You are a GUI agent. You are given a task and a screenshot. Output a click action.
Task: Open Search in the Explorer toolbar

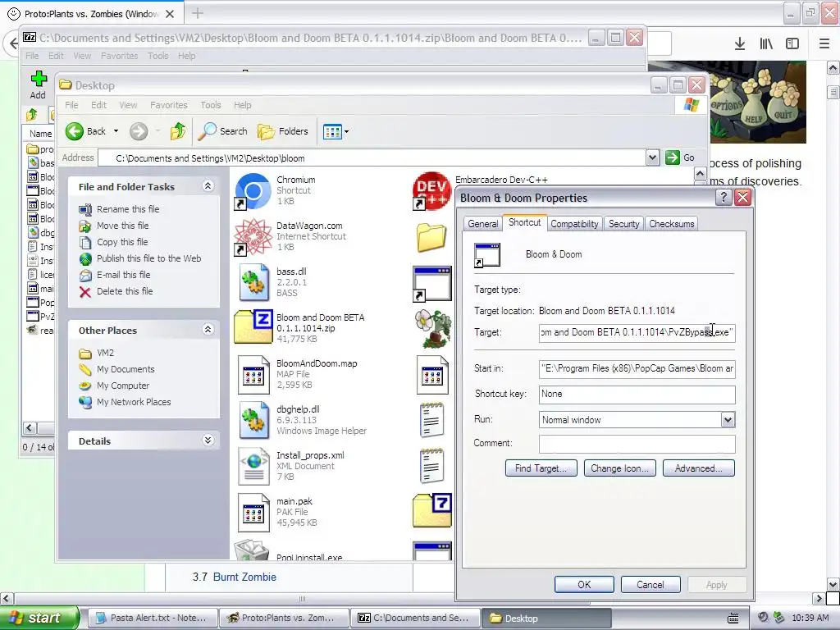(x=223, y=131)
